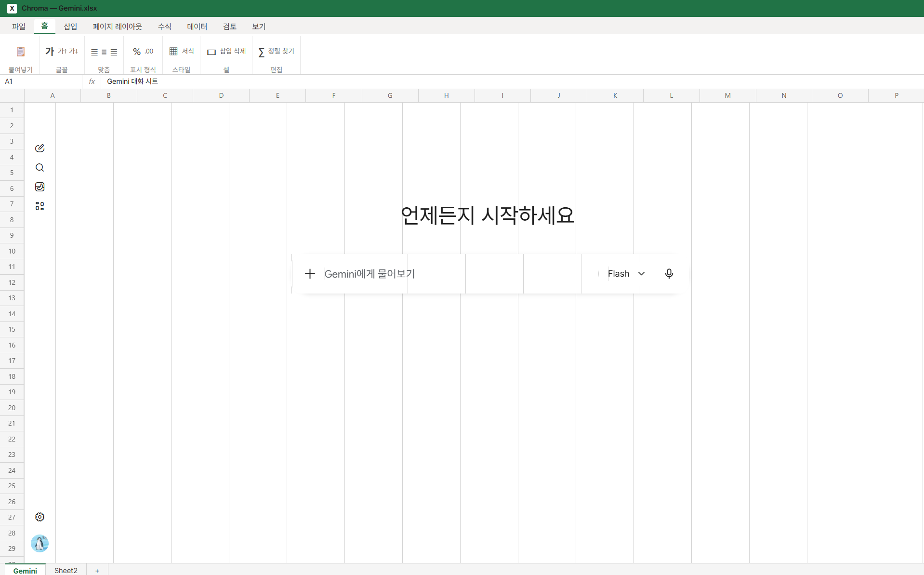The image size is (924, 575).
Task: Add a new sheet with plus button
Action: click(x=97, y=571)
